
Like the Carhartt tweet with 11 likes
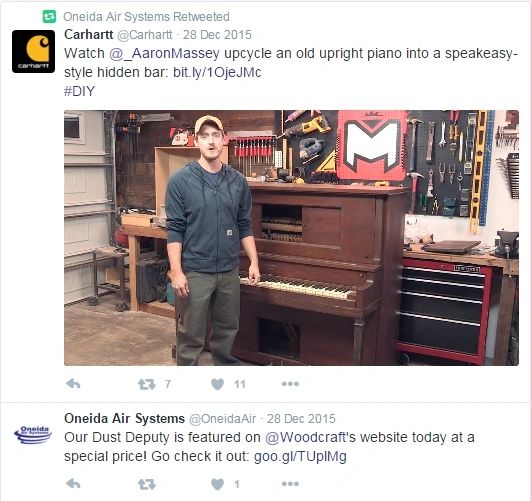coord(217,384)
